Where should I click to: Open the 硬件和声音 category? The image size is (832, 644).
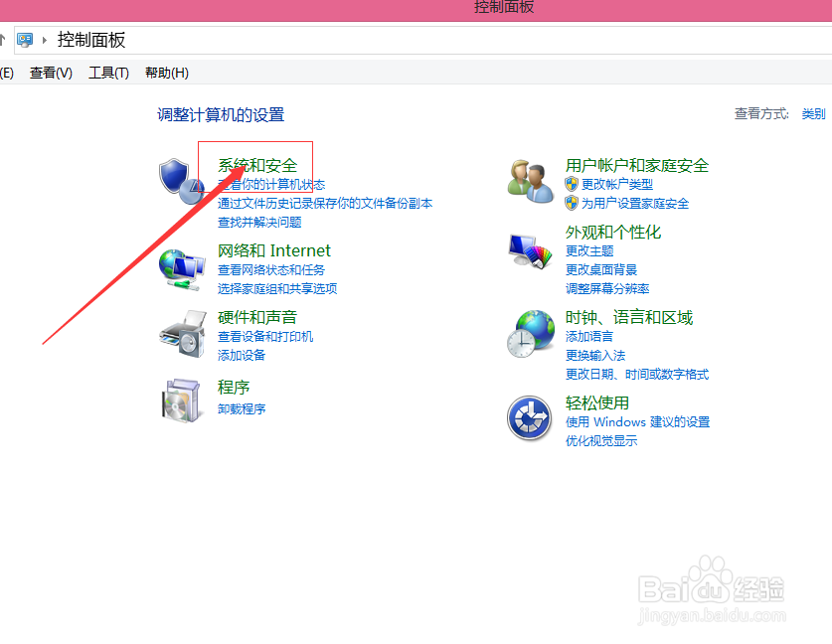(257, 317)
